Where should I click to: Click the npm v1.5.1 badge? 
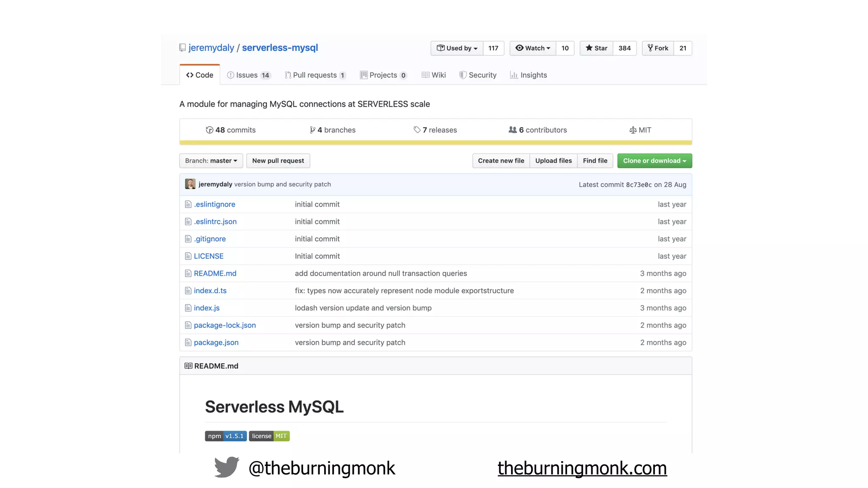click(226, 436)
